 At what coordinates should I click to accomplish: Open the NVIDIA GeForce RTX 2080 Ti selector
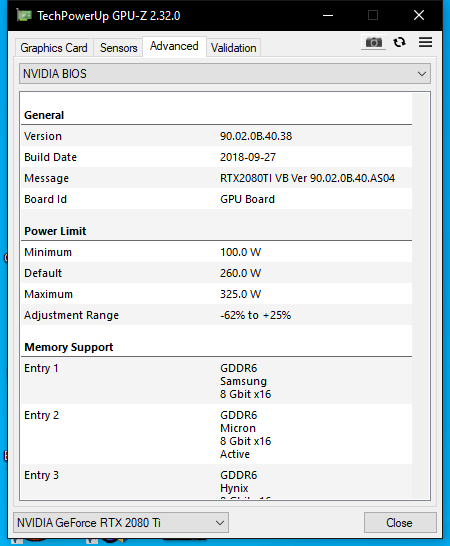tap(121, 522)
